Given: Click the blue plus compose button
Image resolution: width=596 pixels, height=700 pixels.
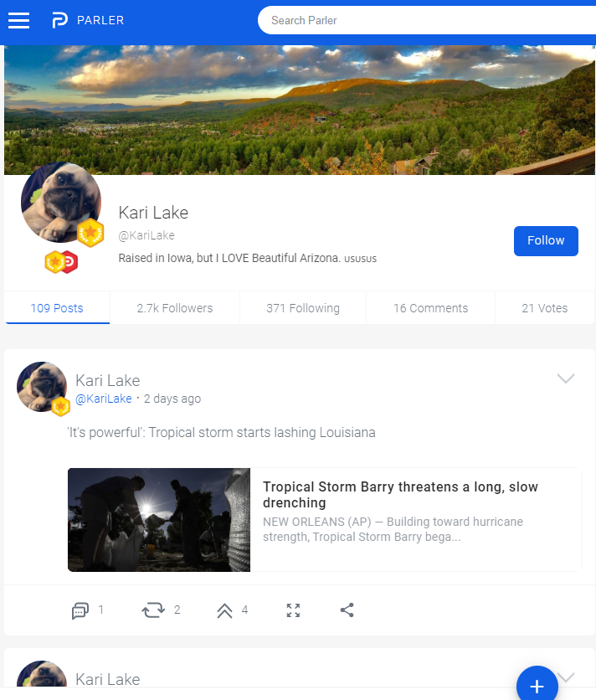Looking at the screenshot, I should [537, 686].
